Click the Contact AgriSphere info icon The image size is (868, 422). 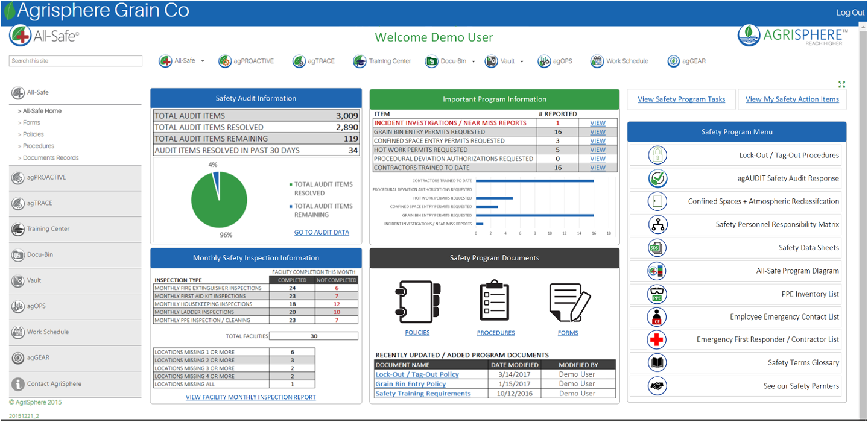[x=18, y=383]
